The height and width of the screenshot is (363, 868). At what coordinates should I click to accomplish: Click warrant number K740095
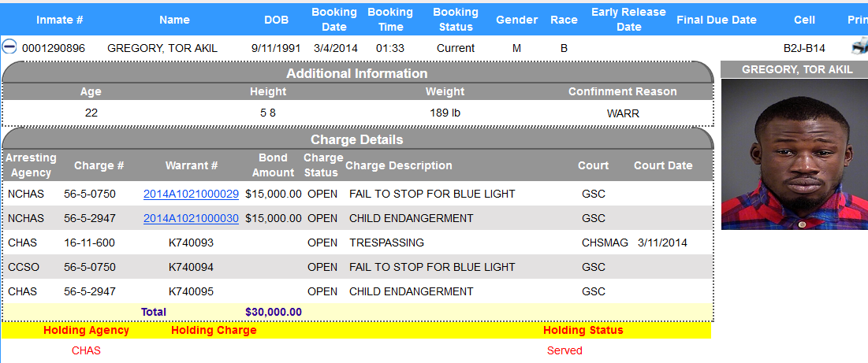[191, 291]
